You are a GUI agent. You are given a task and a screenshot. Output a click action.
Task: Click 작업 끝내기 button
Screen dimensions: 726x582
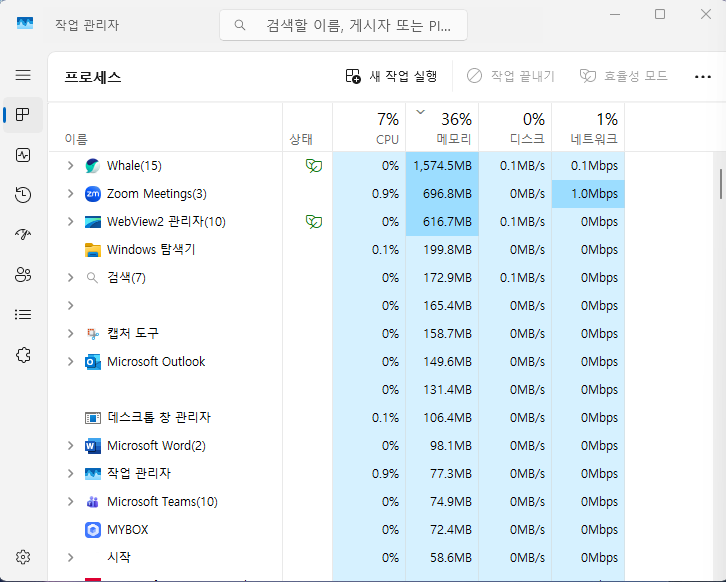click(x=511, y=76)
